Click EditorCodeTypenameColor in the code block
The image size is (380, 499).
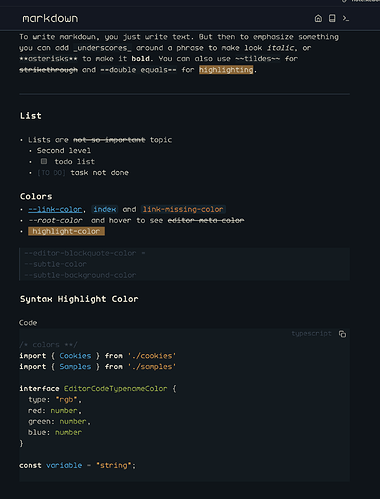[115, 389]
